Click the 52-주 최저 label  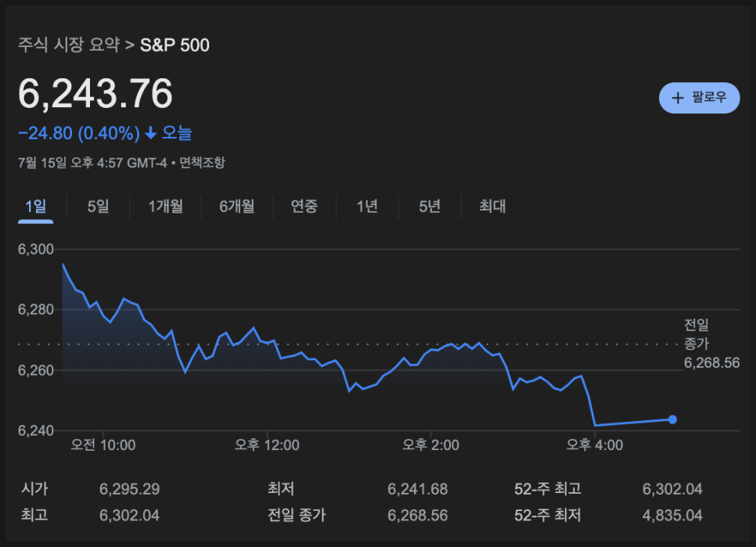[548, 515]
